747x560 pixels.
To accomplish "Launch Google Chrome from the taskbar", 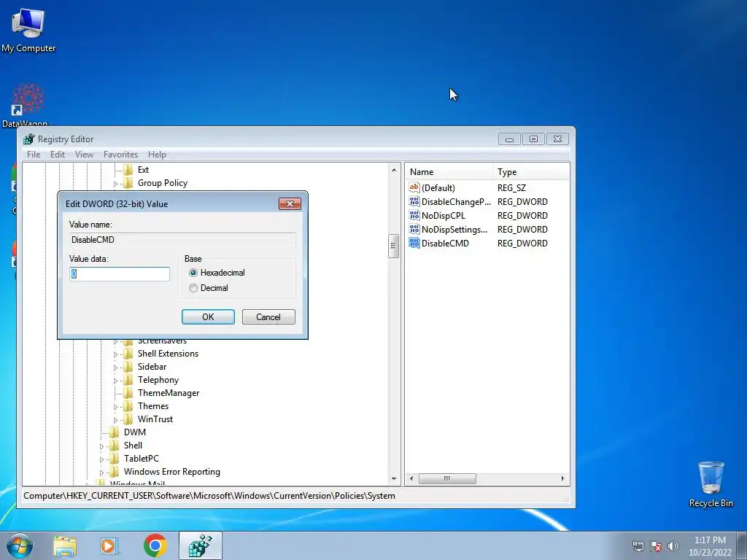I will coord(155,545).
